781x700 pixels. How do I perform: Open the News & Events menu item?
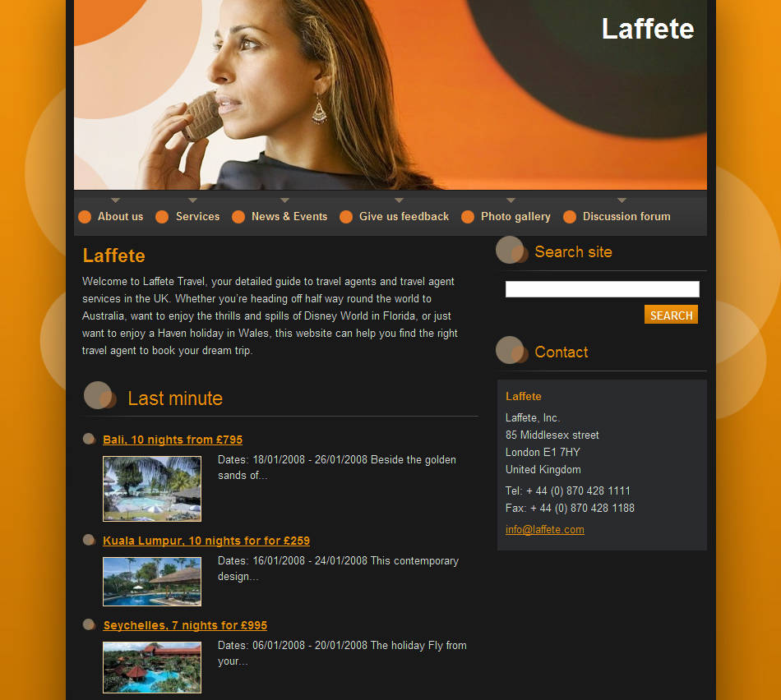[289, 217]
